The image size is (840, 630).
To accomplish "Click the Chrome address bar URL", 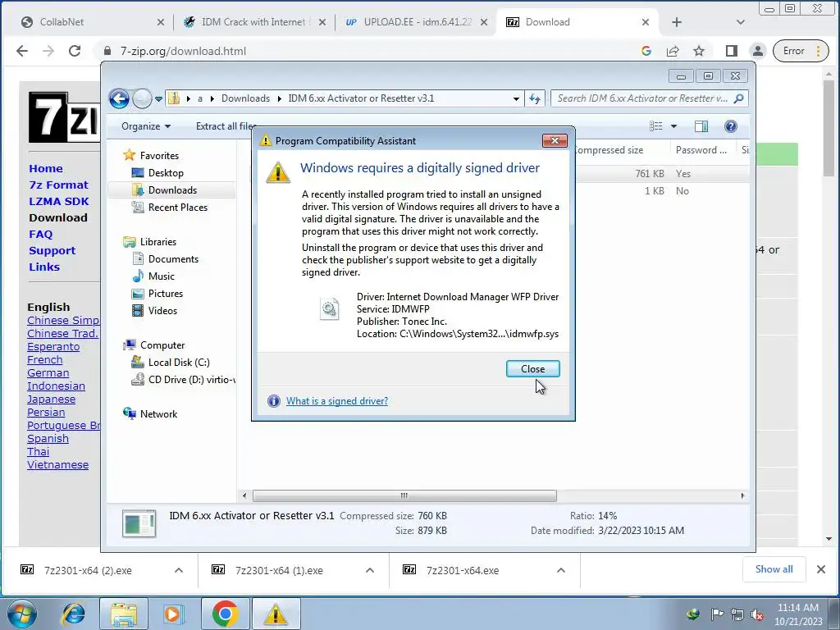I will [183, 51].
